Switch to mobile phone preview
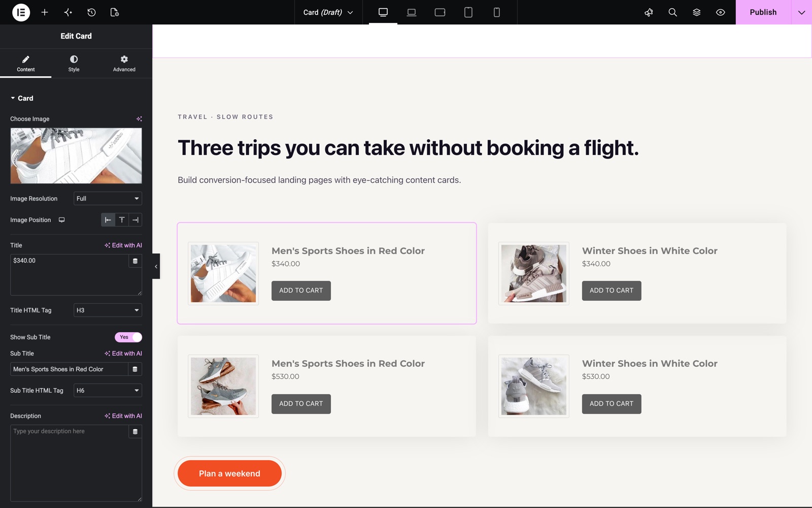The width and height of the screenshot is (812, 508). (497, 12)
